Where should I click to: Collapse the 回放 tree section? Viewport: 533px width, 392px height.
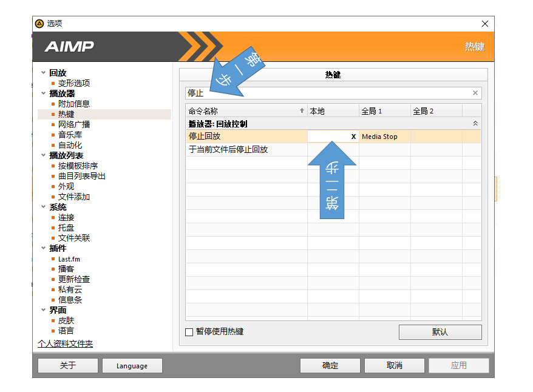[x=43, y=73]
